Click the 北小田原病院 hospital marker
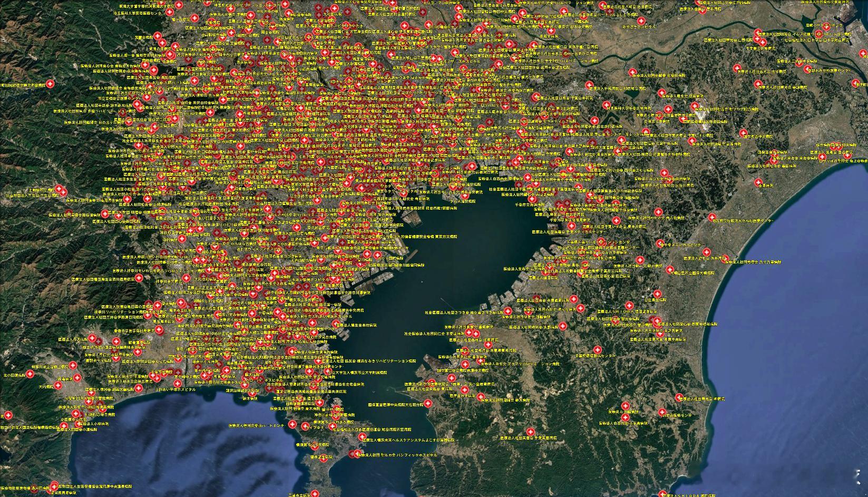Screen dimensions: 868x497 tap(30, 374)
